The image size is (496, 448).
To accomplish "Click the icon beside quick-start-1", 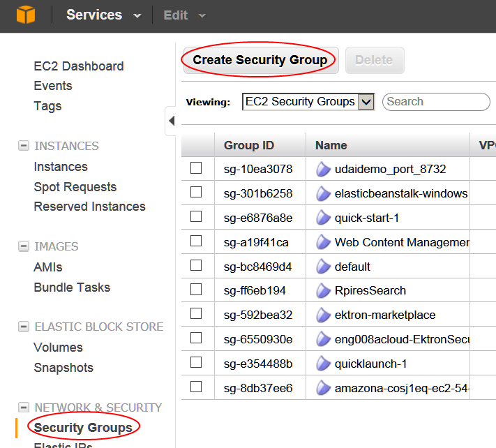I will click(323, 218).
